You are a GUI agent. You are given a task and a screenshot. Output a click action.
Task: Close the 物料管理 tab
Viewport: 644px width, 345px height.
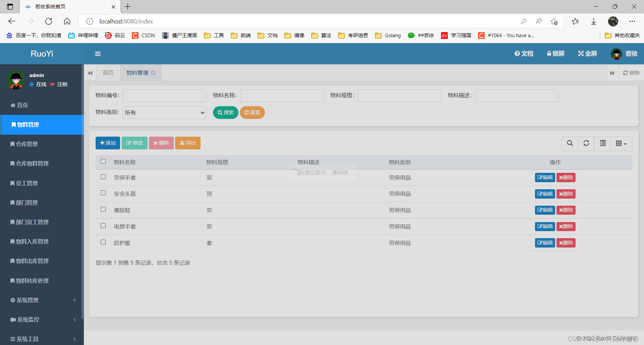coord(153,73)
